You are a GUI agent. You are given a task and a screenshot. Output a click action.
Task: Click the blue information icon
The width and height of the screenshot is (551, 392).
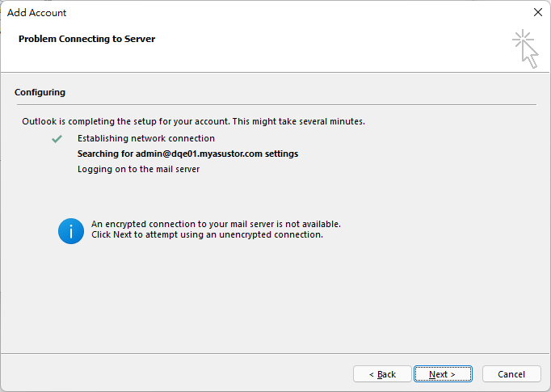click(x=71, y=231)
